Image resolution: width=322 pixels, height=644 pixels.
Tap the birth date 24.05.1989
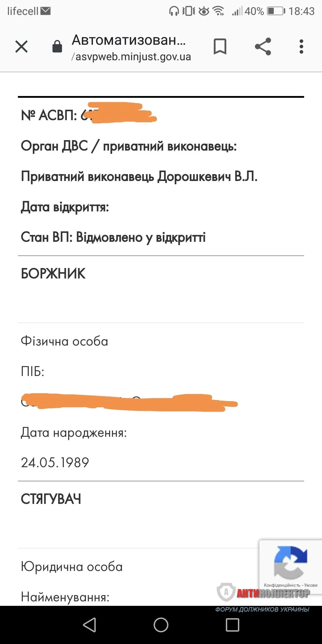pos(55,462)
